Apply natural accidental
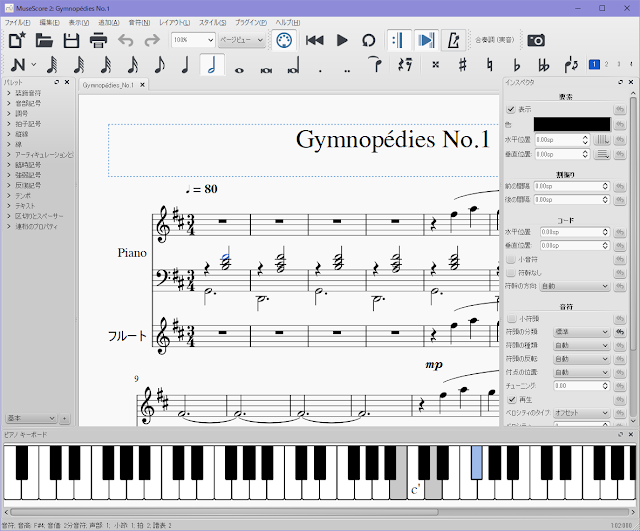 click(489, 64)
